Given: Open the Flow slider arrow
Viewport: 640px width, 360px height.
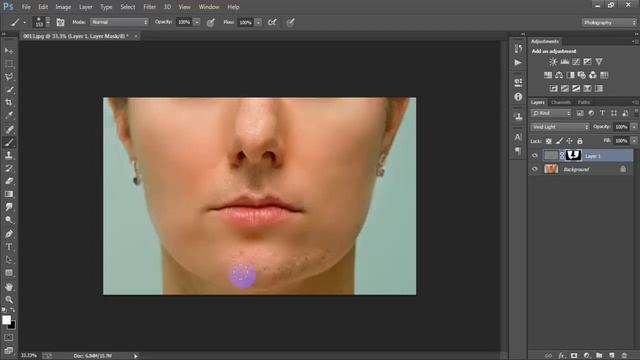Looking at the screenshot, I should pos(258,22).
